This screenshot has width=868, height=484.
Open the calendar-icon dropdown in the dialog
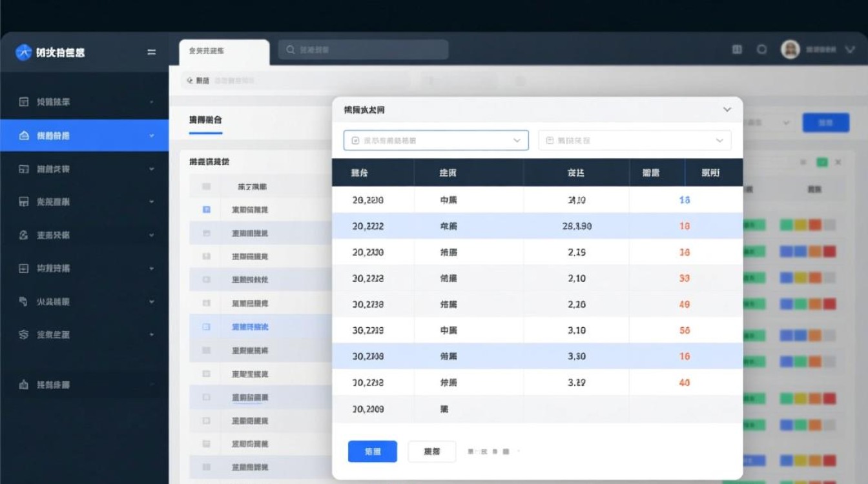(x=634, y=140)
